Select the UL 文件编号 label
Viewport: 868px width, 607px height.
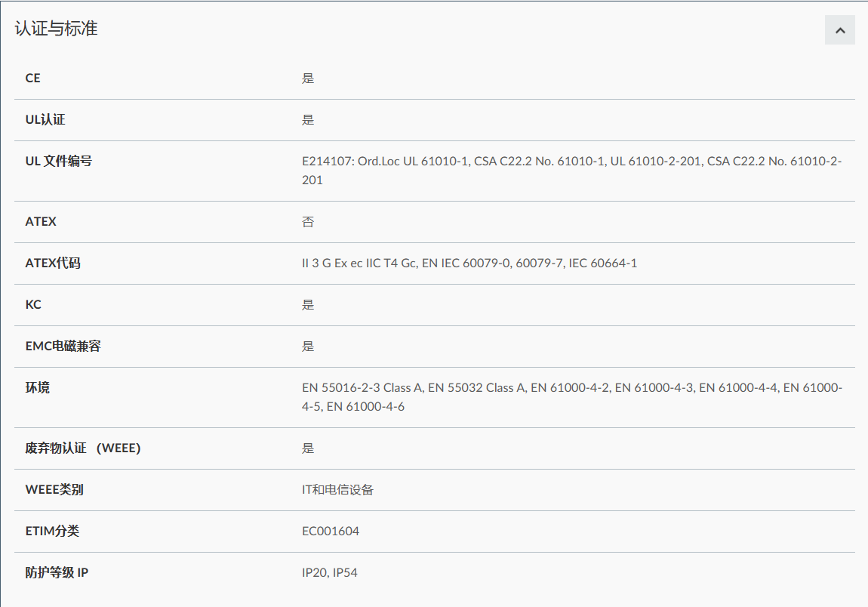(58, 161)
